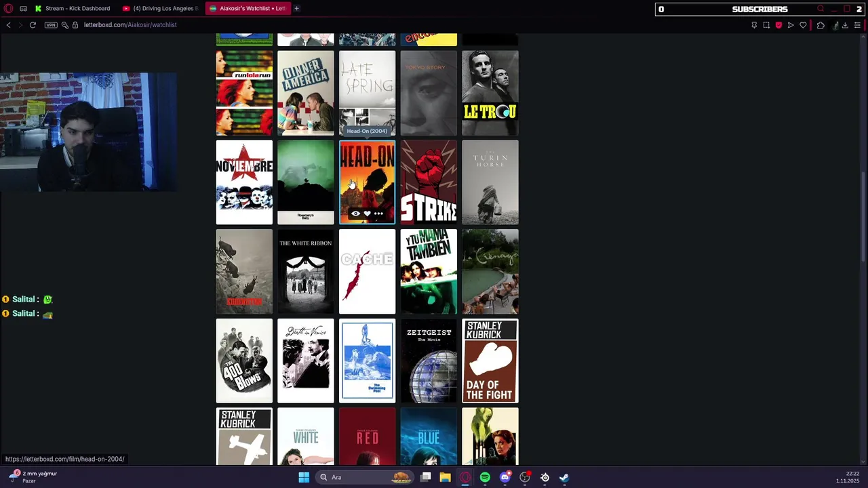Viewport: 868px width, 488px height.
Task: Select the Aiakosir's Watchlist tab
Action: 248,8
